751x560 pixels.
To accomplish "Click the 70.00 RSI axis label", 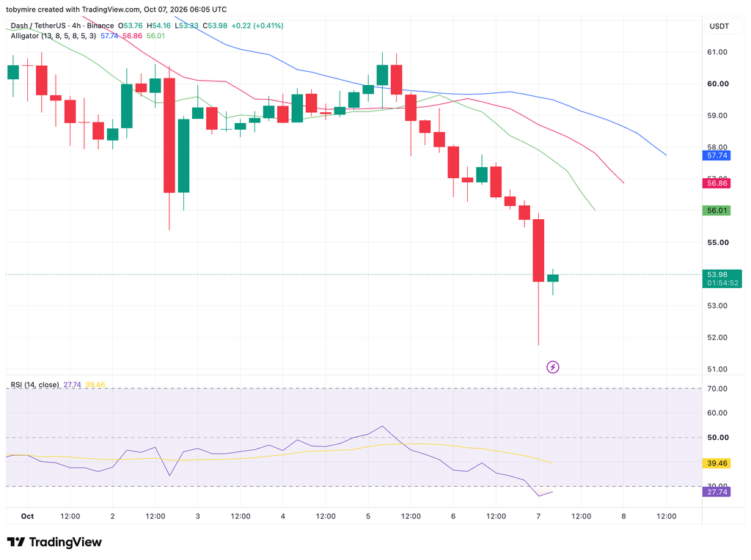I will (717, 388).
